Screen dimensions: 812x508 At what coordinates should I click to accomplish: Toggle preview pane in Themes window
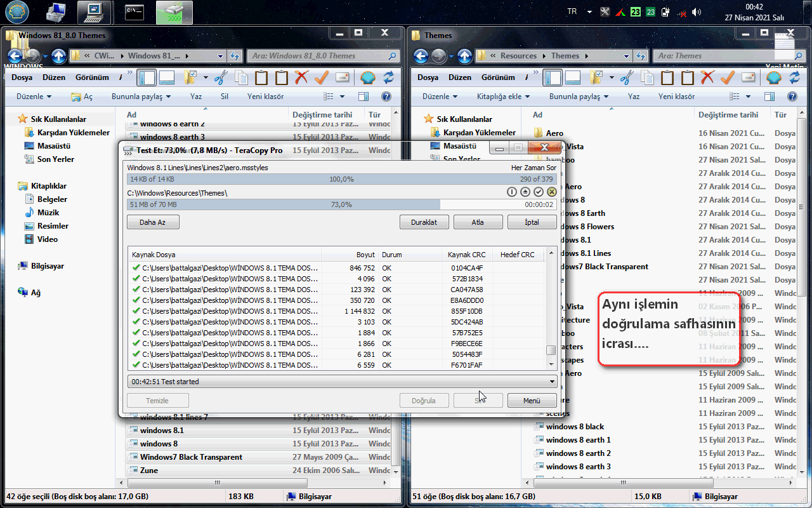point(769,97)
